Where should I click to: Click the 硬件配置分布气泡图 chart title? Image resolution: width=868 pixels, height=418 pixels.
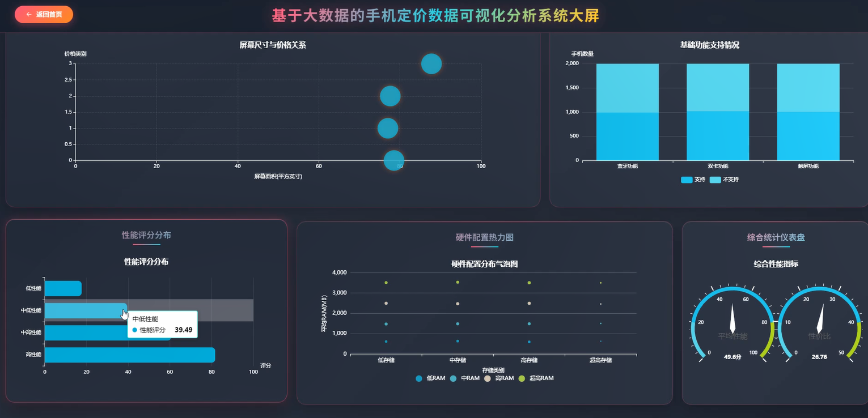point(485,264)
